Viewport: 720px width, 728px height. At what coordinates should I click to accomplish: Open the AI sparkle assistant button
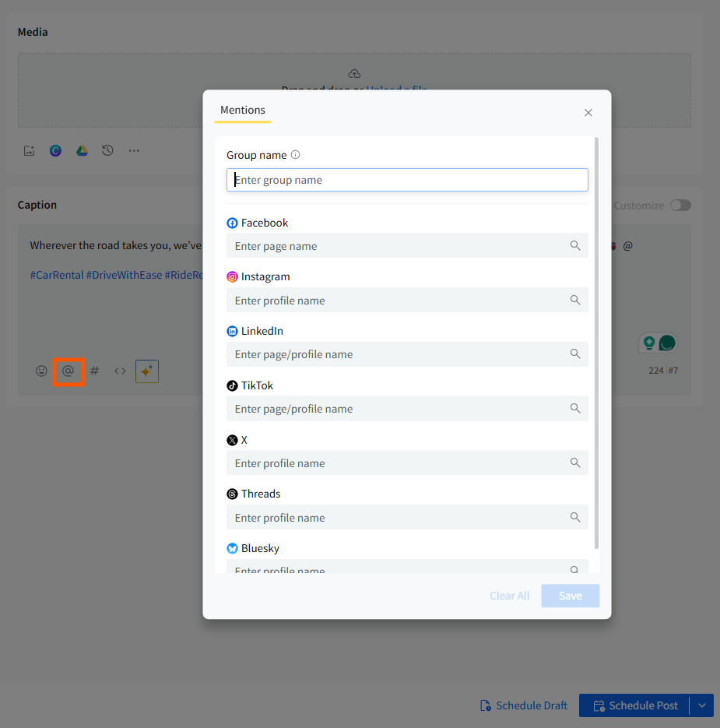[x=146, y=371]
